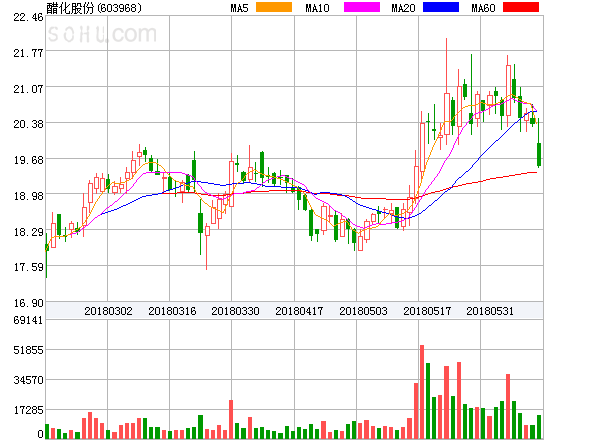
Task: Click date label 20180302
Action: tap(108, 311)
